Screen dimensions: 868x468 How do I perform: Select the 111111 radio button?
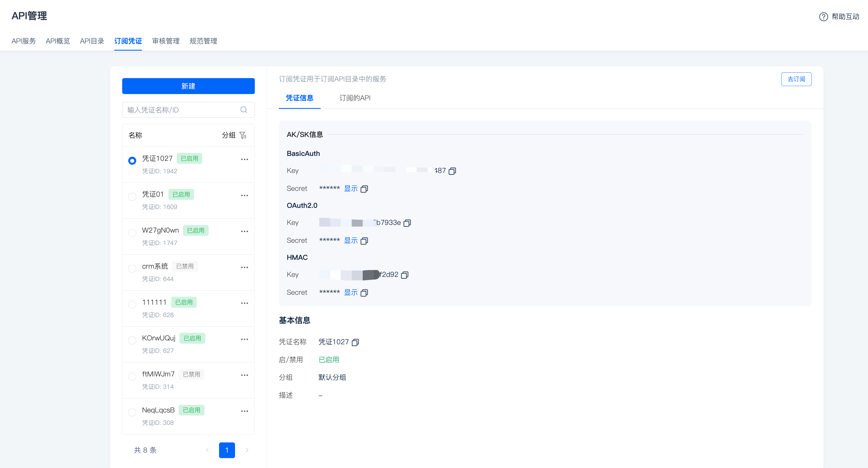tap(132, 304)
